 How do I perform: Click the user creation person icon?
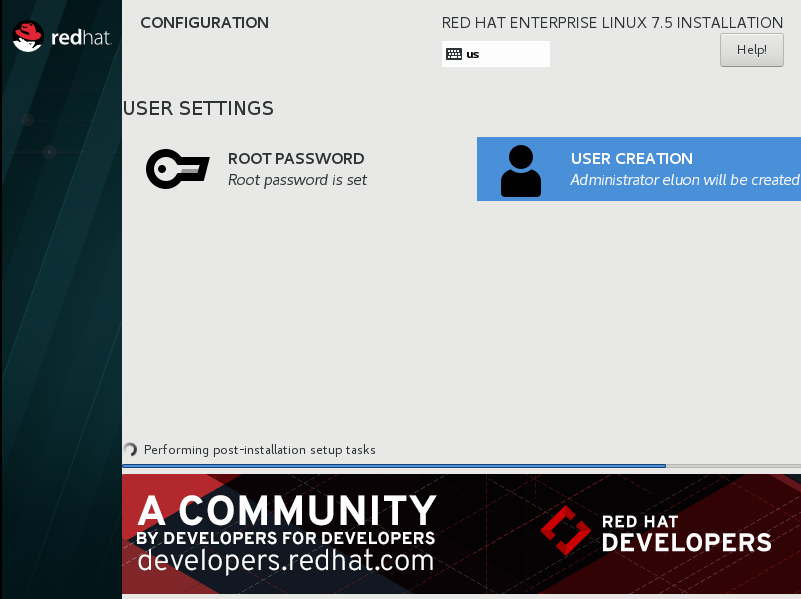[521, 171]
